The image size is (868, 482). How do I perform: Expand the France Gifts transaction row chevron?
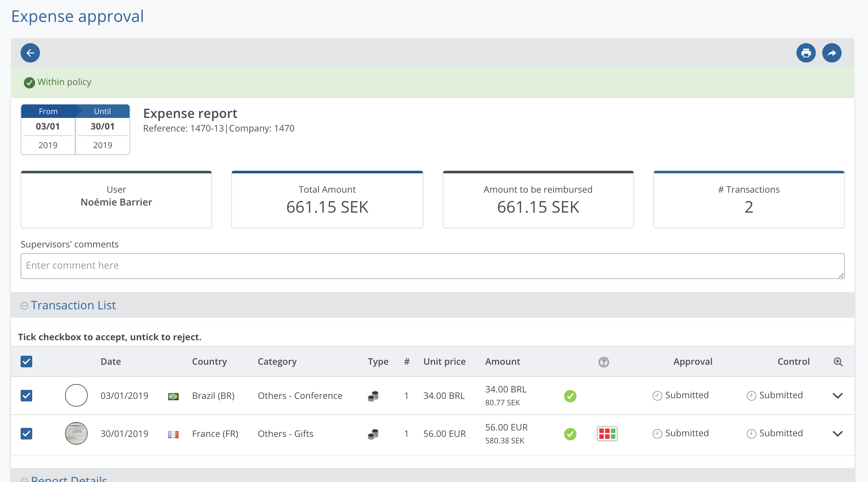click(x=837, y=434)
